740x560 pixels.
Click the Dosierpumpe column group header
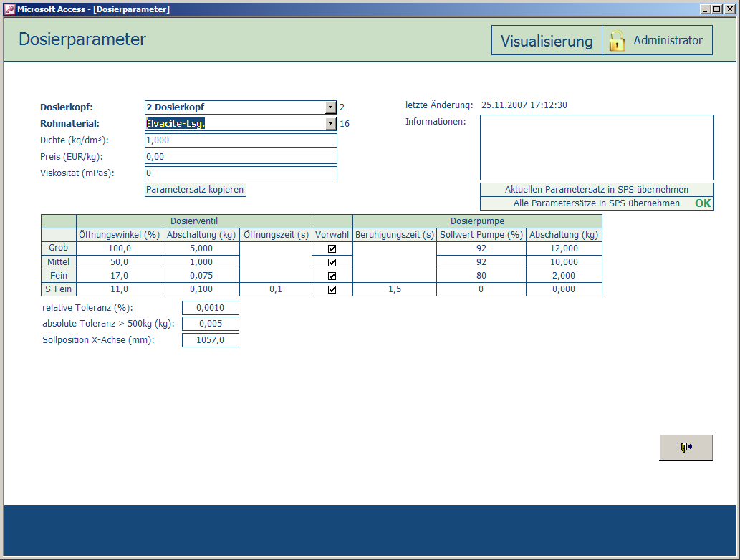[x=477, y=221]
